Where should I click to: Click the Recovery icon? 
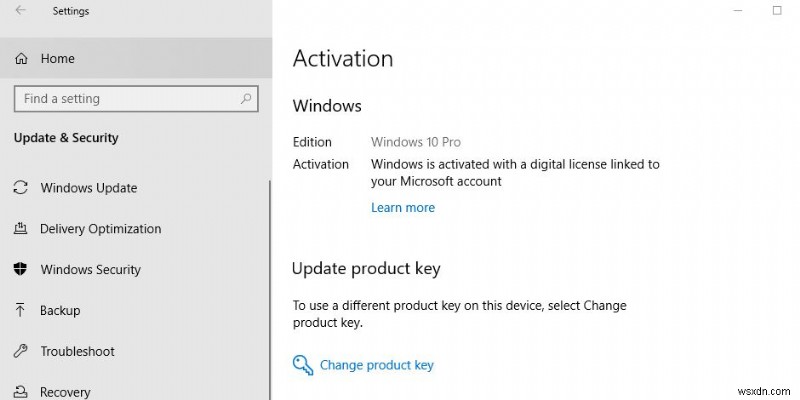click(x=20, y=391)
